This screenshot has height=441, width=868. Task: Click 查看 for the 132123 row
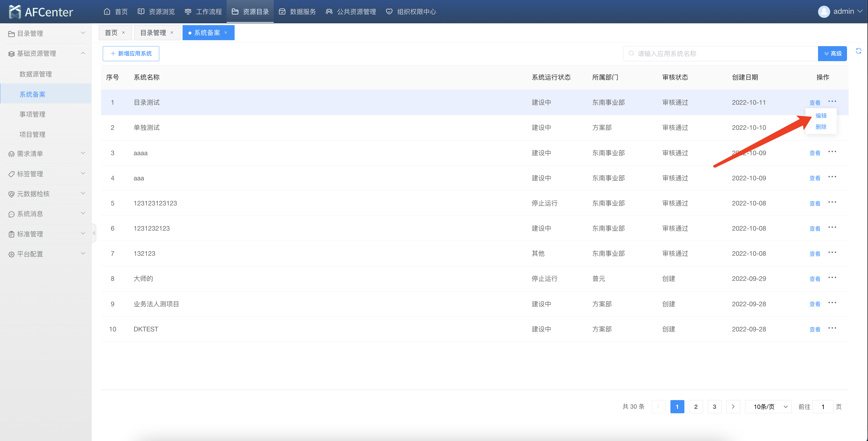point(815,254)
